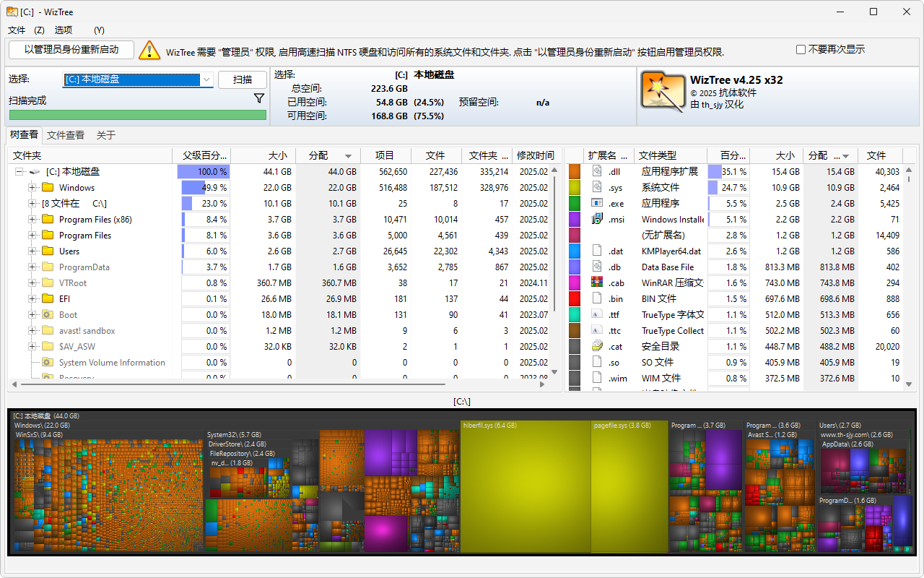Click the WizTree title bar app icon
This screenshot has width=924, height=578.
tap(12, 12)
